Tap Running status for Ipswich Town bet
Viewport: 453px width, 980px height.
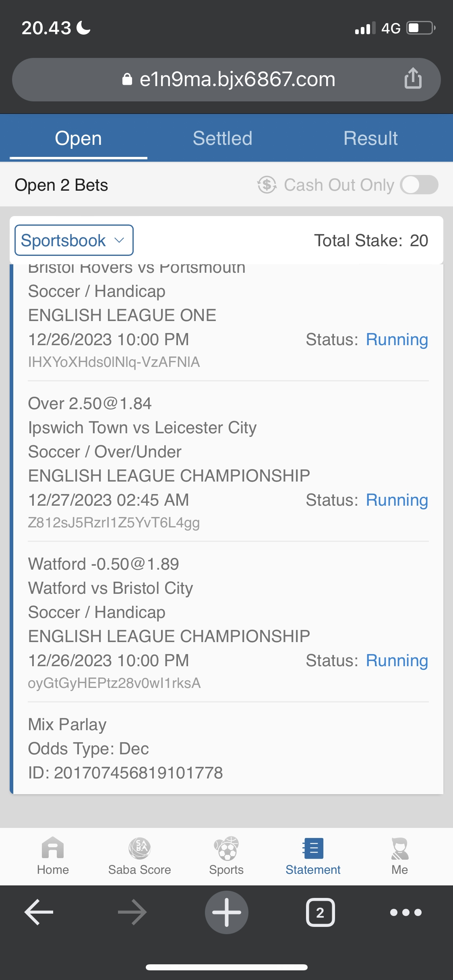tap(397, 500)
